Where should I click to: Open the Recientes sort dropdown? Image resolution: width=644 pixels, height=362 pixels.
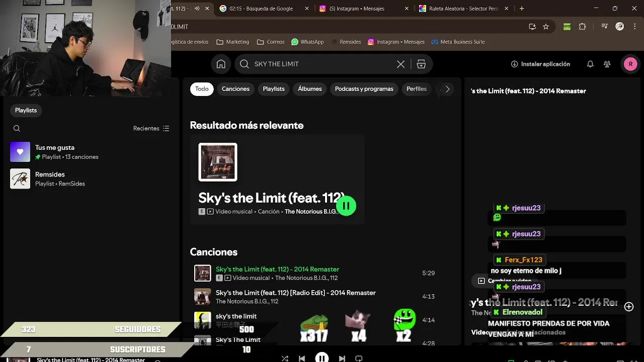[151, 128]
